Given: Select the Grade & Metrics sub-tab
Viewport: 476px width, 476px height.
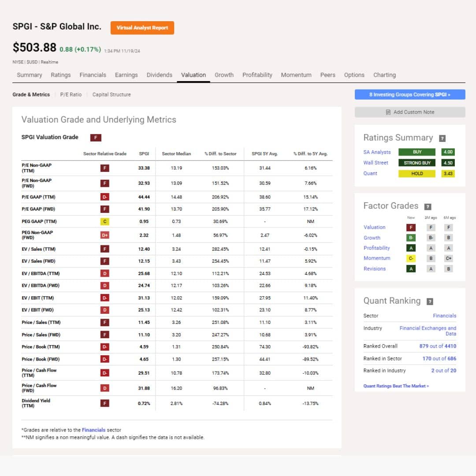Looking at the screenshot, I should (31, 95).
